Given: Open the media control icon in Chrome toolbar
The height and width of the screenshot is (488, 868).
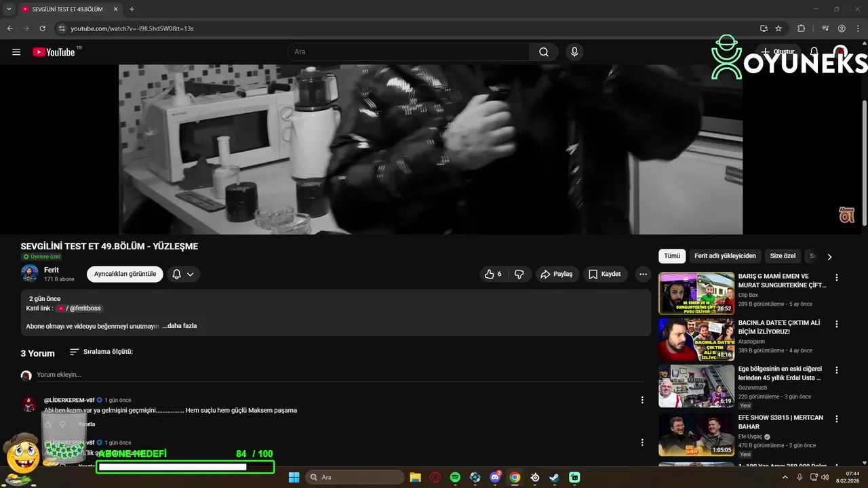Looking at the screenshot, I should click(x=825, y=28).
